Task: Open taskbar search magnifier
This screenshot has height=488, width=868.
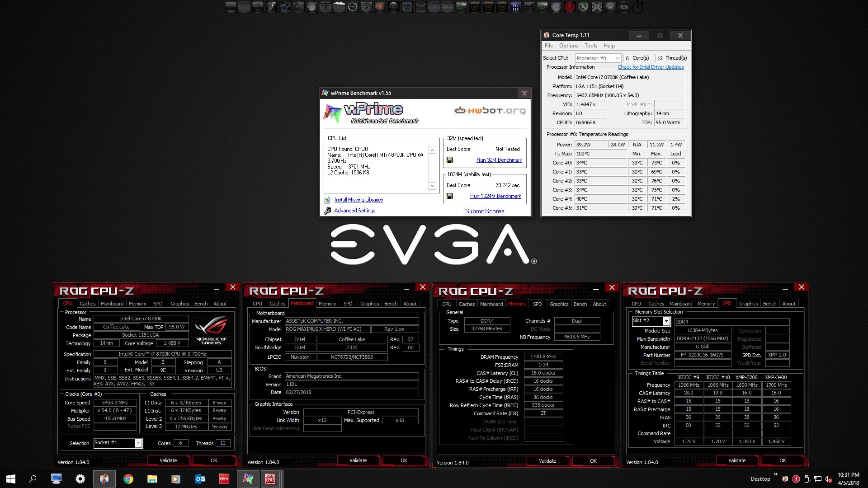Action: (x=33, y=479)
